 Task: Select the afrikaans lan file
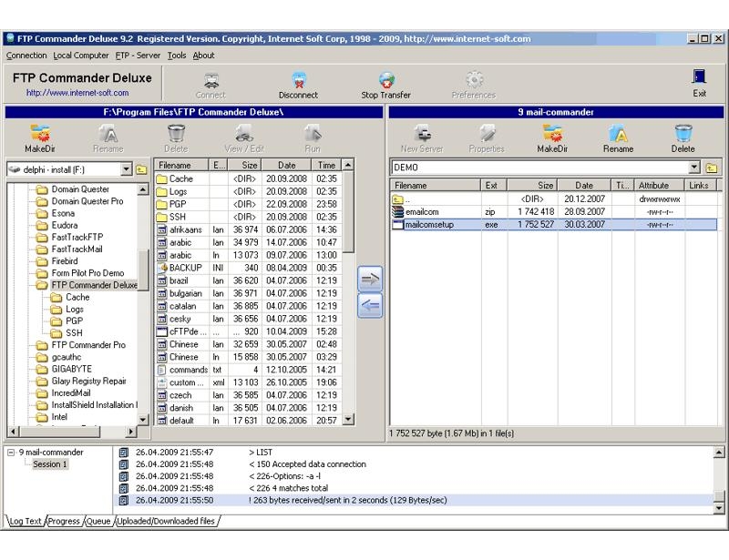pos(249,229)
